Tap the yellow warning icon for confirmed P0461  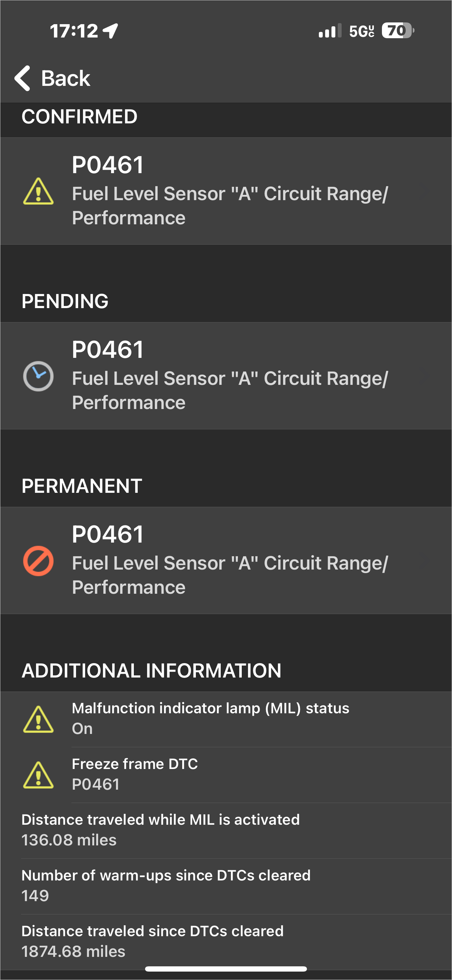pos(38,191)
